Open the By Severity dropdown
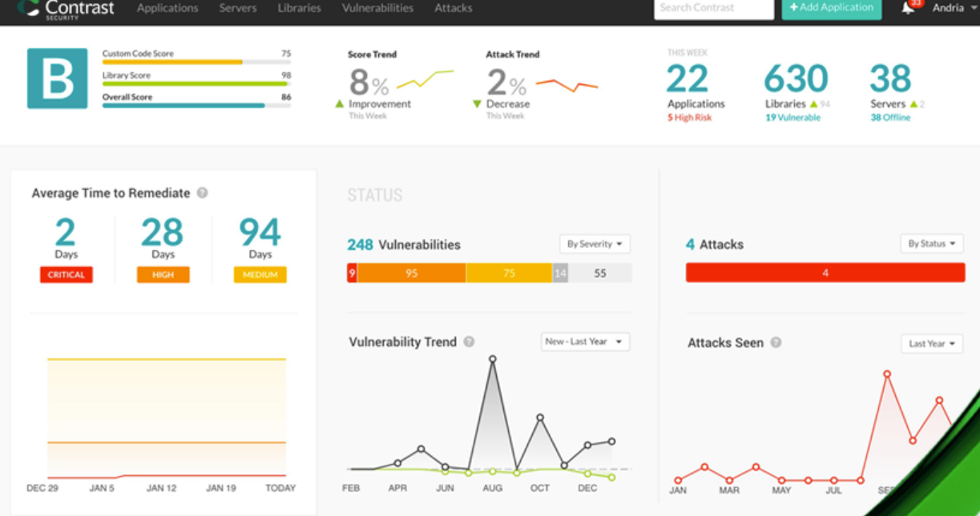 pos(595,244)
